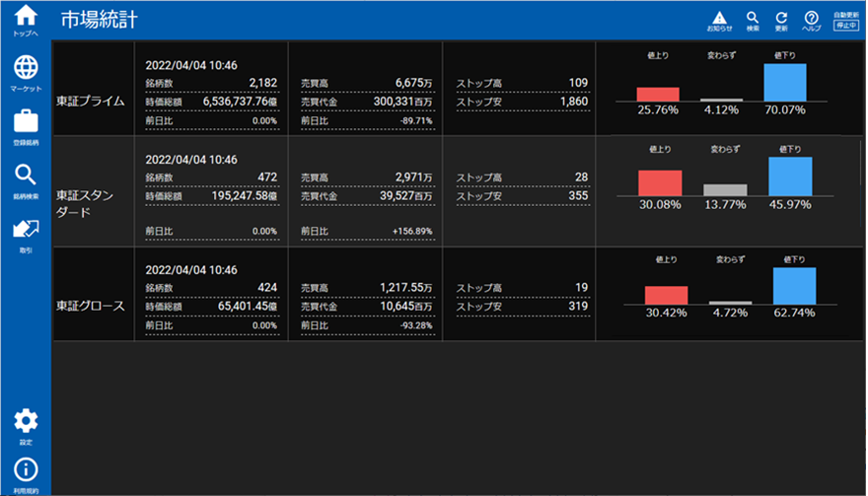Click the 市場統計 page title
Screen dimensions: 868x496
point(99,20)
